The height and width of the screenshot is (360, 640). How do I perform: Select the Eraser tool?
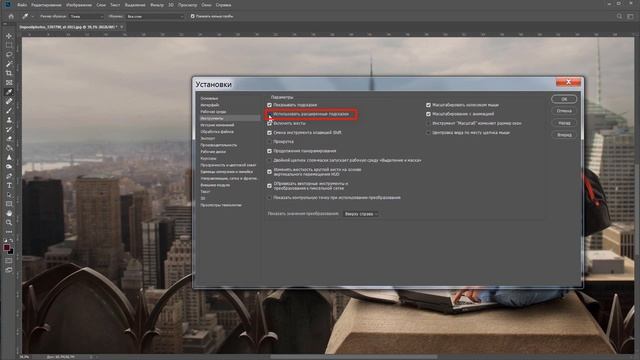click(9, 139)
